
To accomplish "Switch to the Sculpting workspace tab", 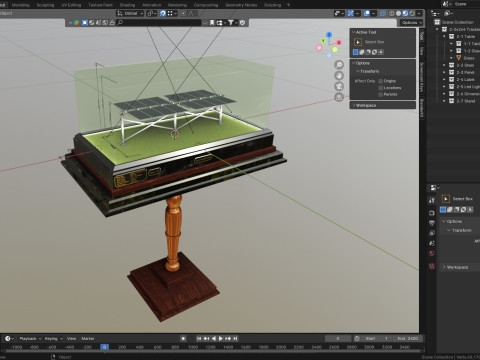I will pos(45,5).
